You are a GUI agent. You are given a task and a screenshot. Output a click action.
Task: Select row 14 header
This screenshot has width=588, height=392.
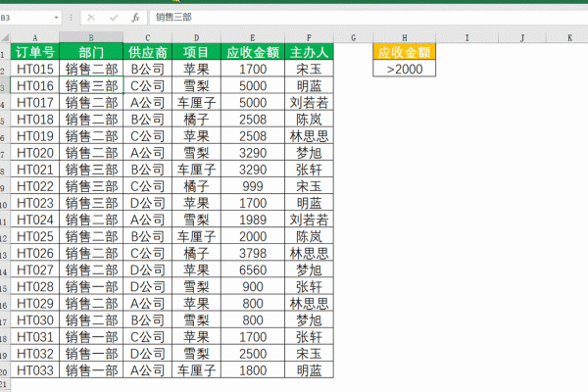point(5,269)
